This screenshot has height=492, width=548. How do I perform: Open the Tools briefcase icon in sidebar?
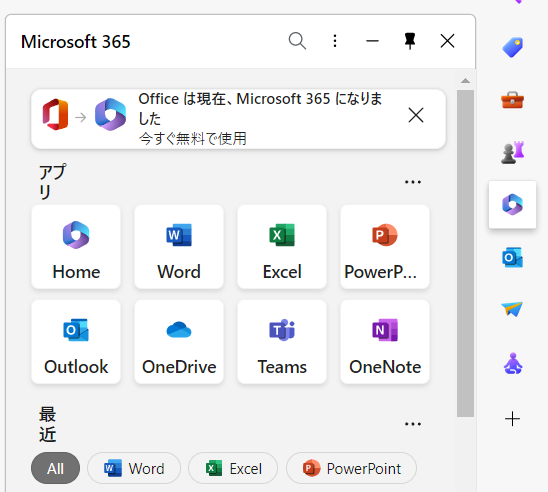[513, 100]
